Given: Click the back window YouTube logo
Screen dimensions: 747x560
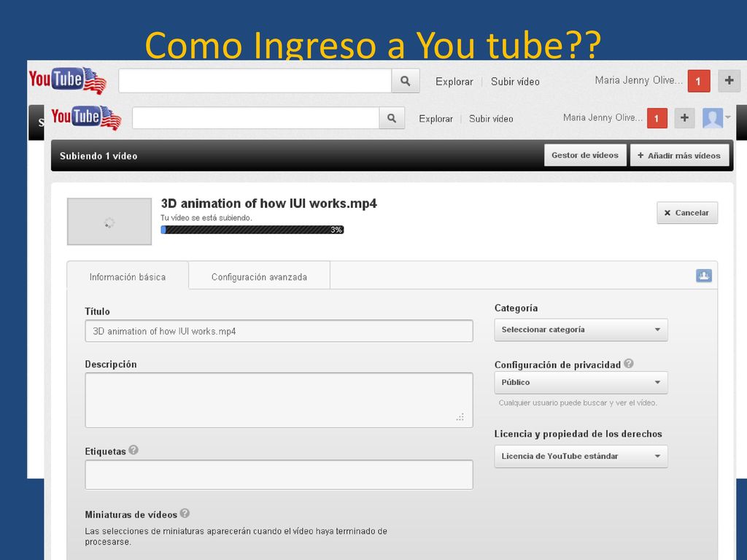Looking at the screenshot, I should pyautogui.click(x=68, y=80).
